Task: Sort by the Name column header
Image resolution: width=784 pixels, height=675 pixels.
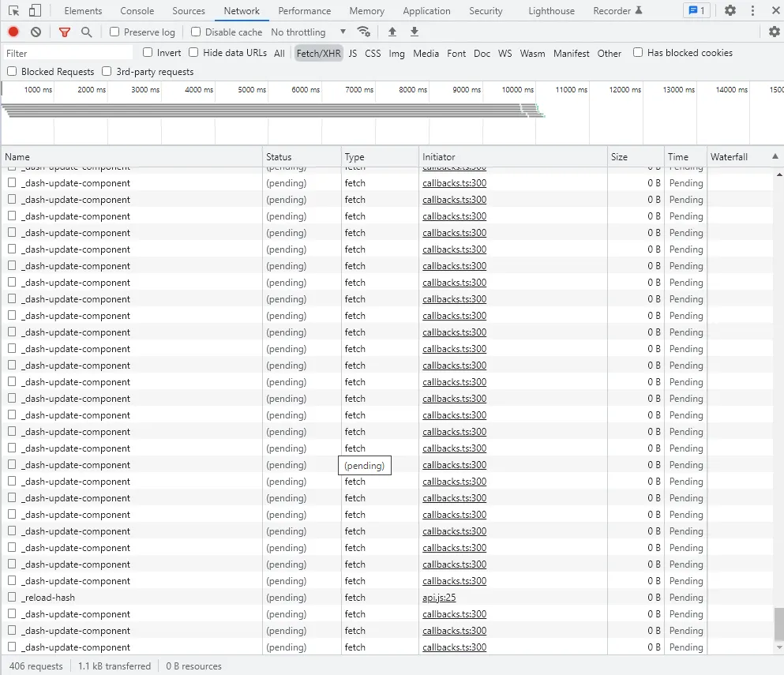Action: [132, 156]
